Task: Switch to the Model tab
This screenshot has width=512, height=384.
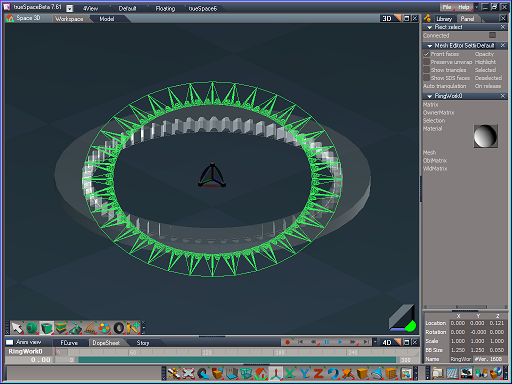Action: [107, 19]
